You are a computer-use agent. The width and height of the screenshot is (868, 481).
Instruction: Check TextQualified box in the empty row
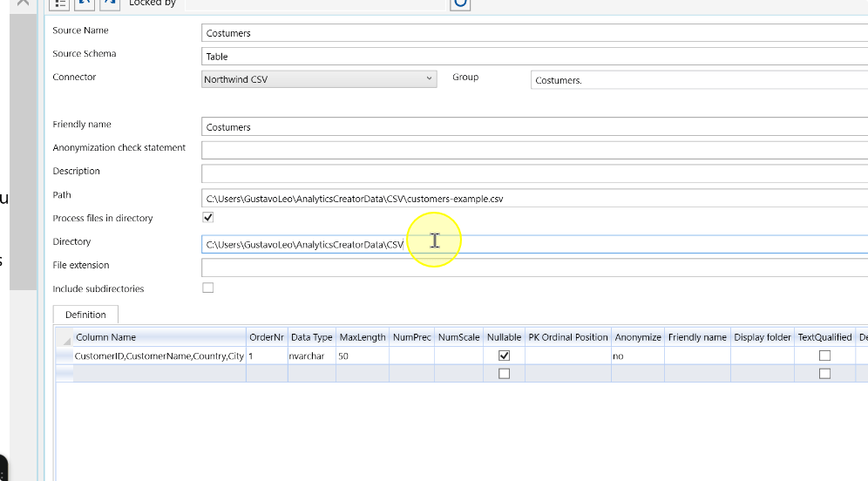coord(824,374)
